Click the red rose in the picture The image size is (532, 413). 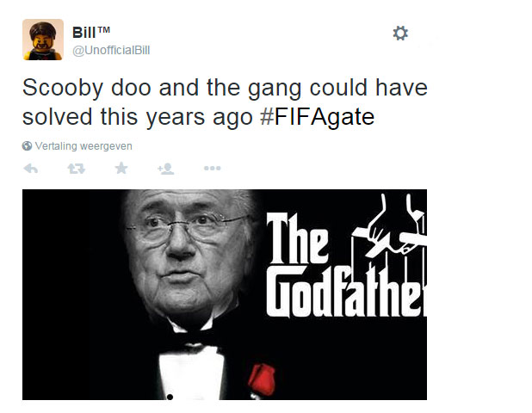261,379
